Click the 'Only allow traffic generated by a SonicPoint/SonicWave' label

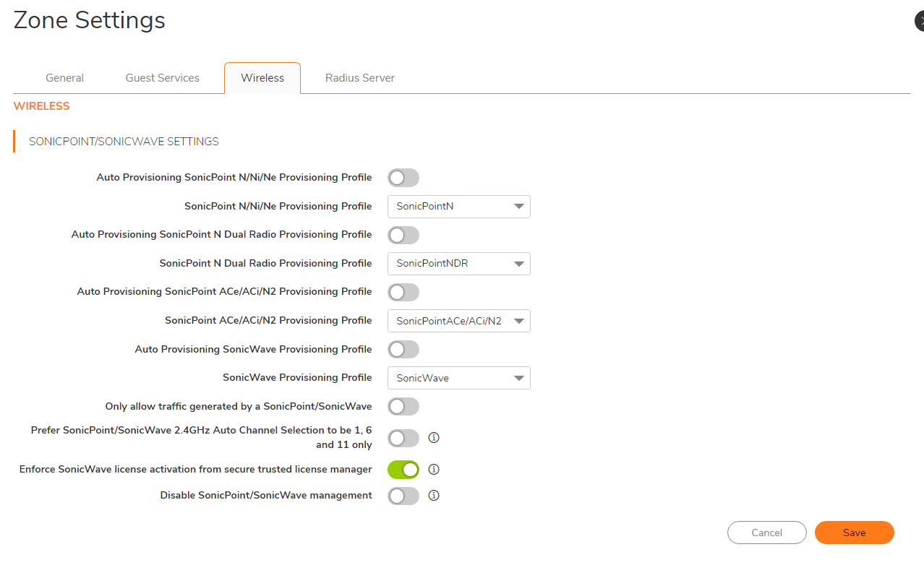click(239, 407)
